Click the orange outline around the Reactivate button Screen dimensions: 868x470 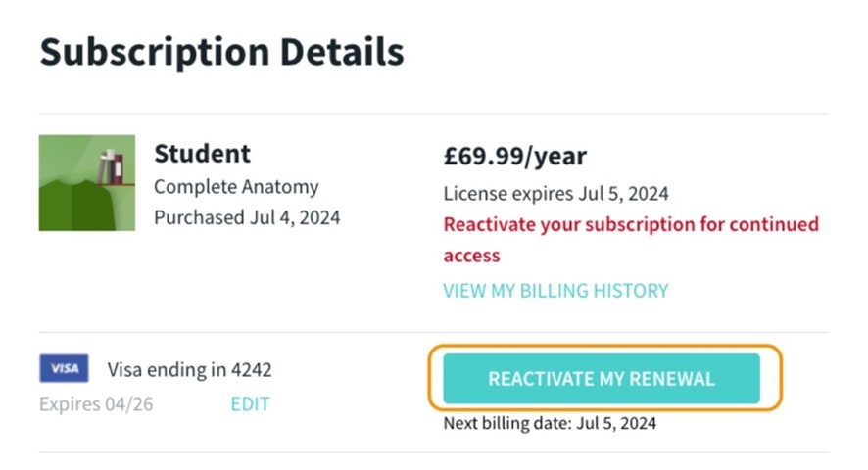(603, 347)
